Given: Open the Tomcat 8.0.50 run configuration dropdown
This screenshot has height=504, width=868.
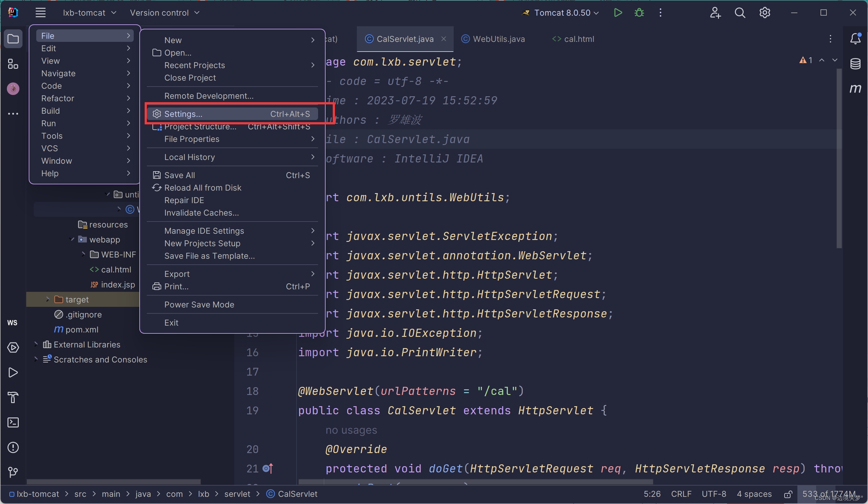Looking at the screenshot, I should click(x=562, y=13).
